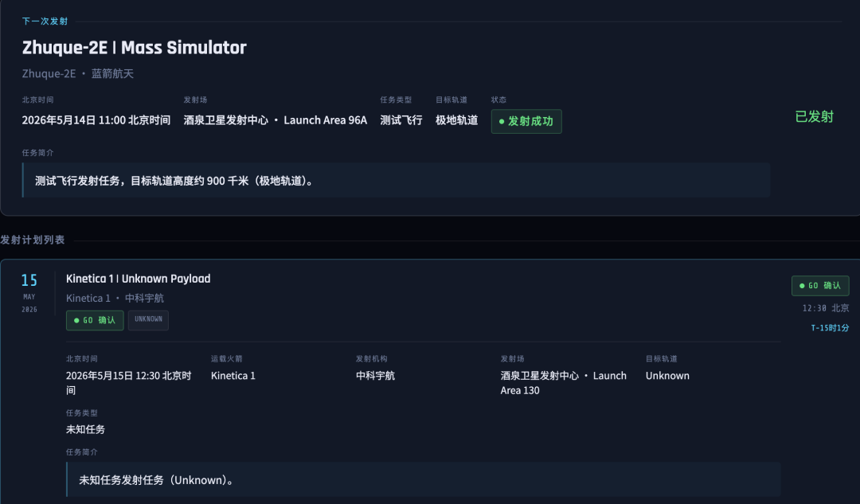The image size is (860, 504).
Task: Open the Kinetica 1 | Unknown Payload entry
Action: click(139, 279)
